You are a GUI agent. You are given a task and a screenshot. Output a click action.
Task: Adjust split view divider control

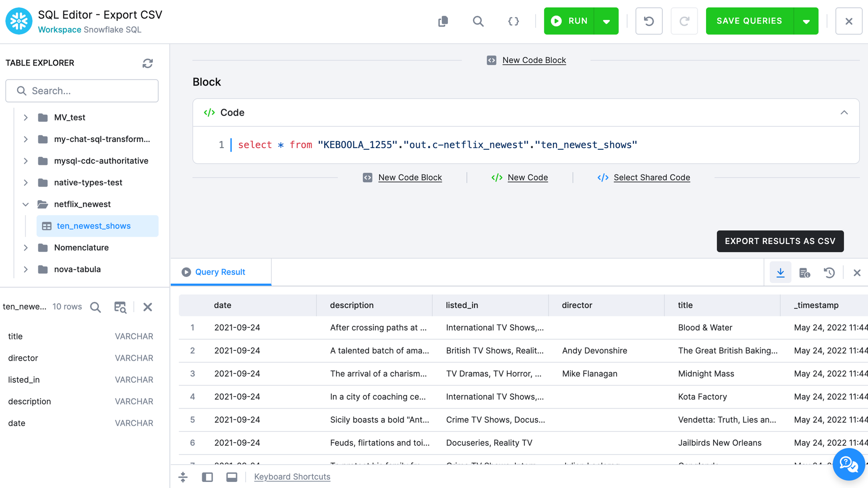[183, 476]
